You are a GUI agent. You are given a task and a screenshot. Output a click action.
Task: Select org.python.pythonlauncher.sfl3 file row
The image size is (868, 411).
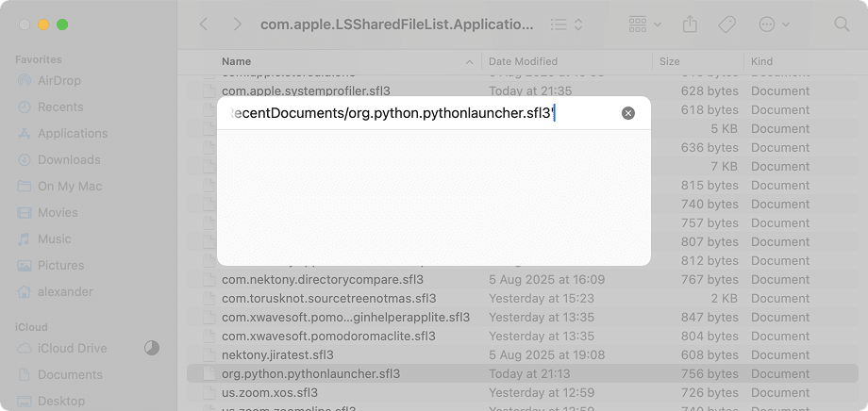pyautogui.click(x=311, y=374)
